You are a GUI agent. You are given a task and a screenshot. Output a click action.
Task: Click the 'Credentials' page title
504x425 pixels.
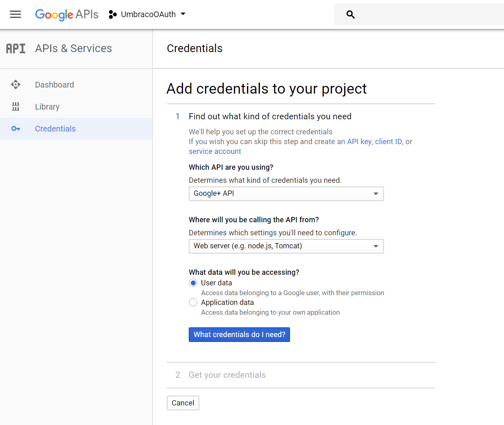click(195, 48)
